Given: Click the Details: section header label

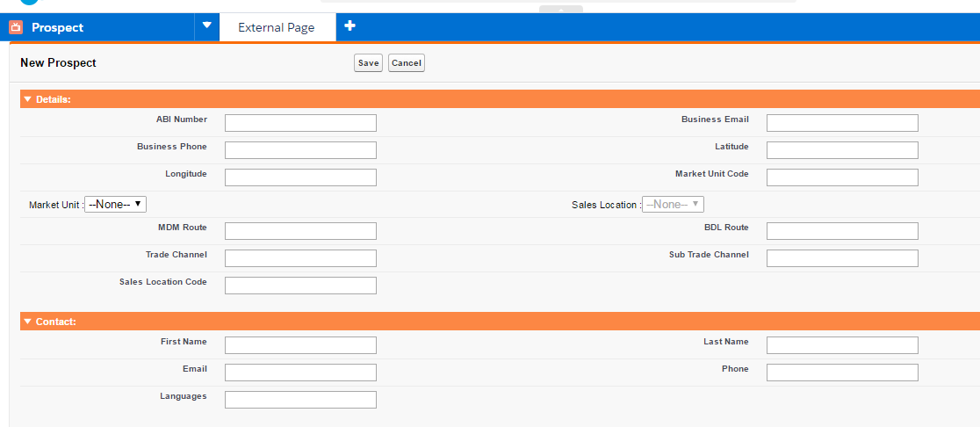Looking at the screenshot, I should pyautogui.click(x=53, y=98).
